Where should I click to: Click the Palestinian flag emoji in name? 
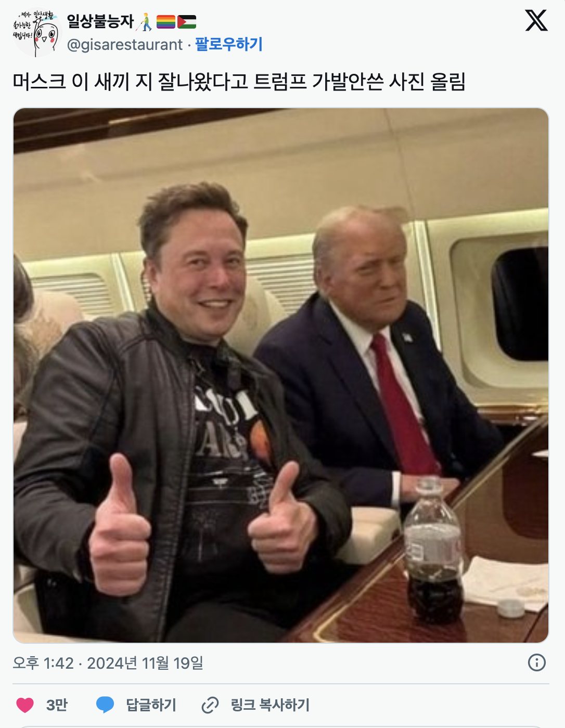[187, 22]
